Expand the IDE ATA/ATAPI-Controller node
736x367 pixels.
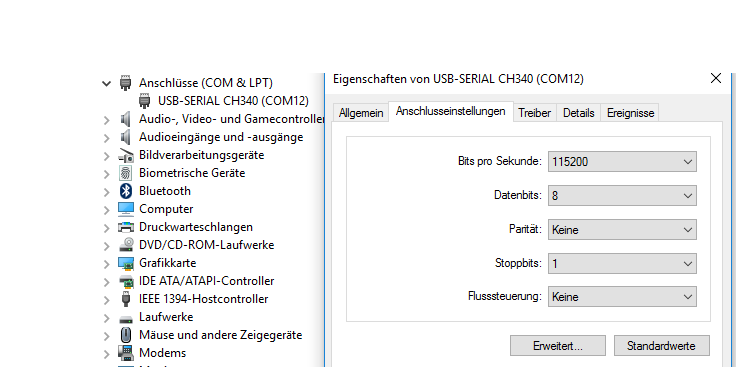[107, 282]
